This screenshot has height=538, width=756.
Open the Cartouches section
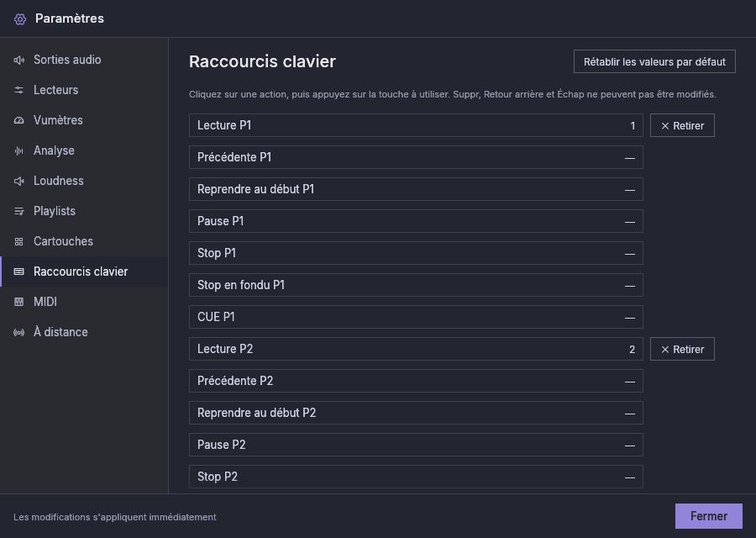tap(84, 242)
